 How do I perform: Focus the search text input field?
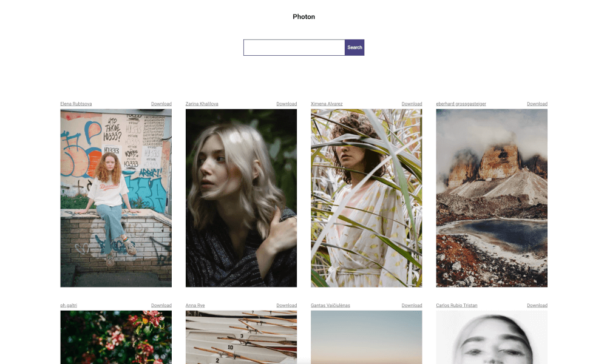pos(294,47)
